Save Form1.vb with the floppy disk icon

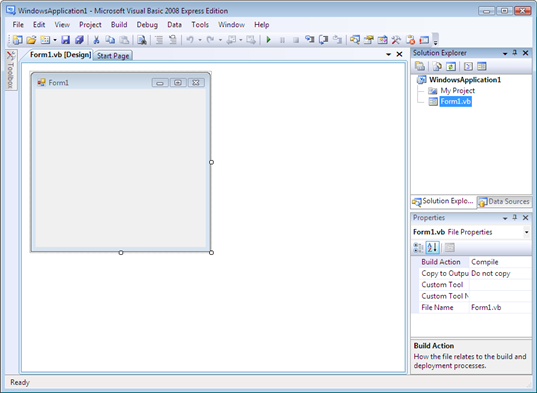(x=65, y=40)
